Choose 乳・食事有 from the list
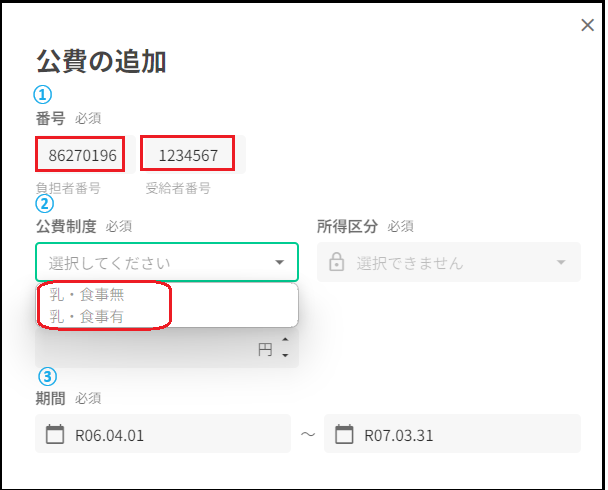608x490 pixels. tap(88, 317)
